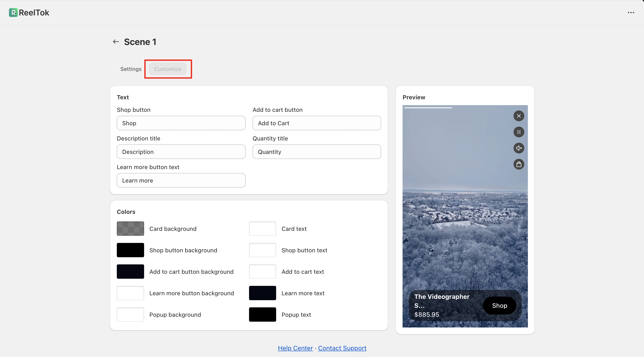Focus the Shop button text field
Image resolution: width=644 pixels, height=357 pixels.
coord(181,123)
